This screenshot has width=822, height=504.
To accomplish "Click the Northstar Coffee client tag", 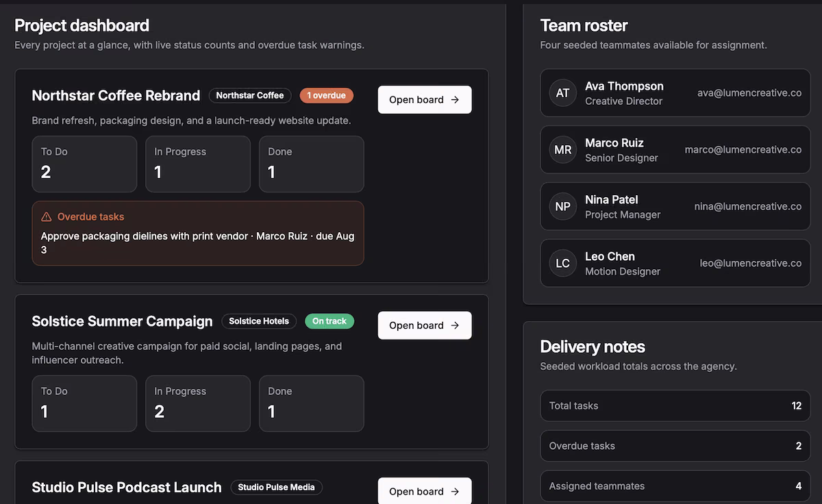I will (x=250, y=95).
